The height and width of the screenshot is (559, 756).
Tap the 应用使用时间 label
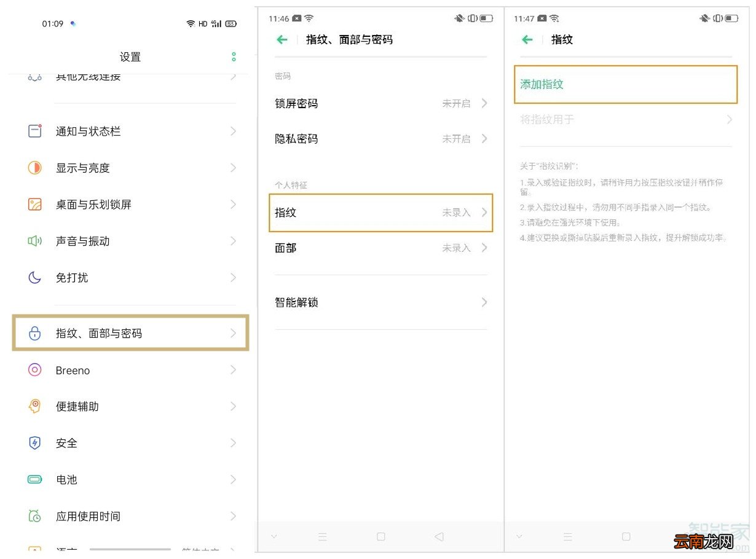pyautogui.click(x=88, y=516)
